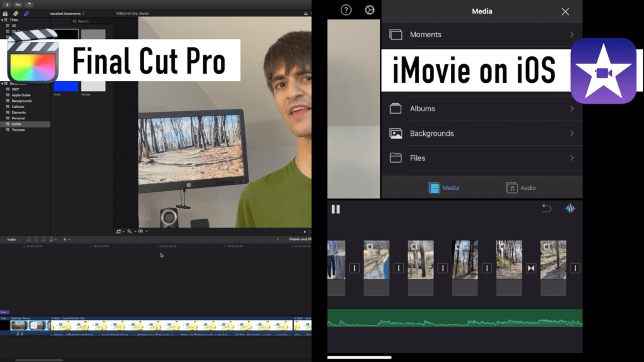Select the forest path clip before the bowtie transition
This screenshot has height=362, width=644.
(x=509, y=260)
